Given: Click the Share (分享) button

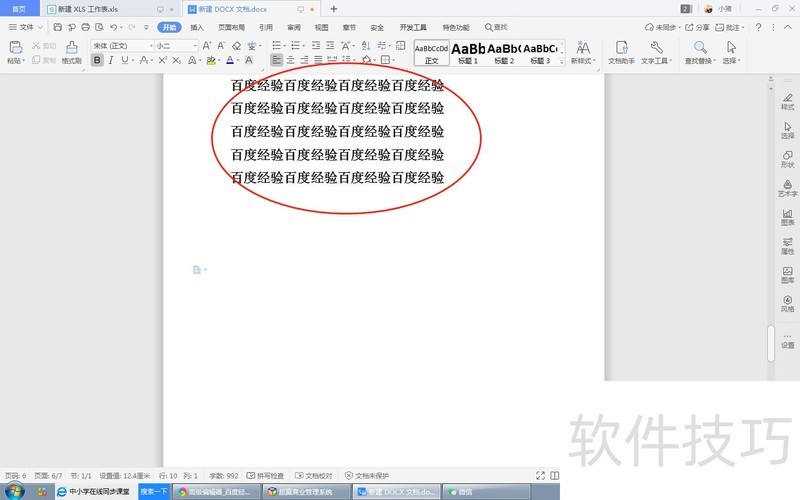Looking at the screenshot, I should coord(697,27).
